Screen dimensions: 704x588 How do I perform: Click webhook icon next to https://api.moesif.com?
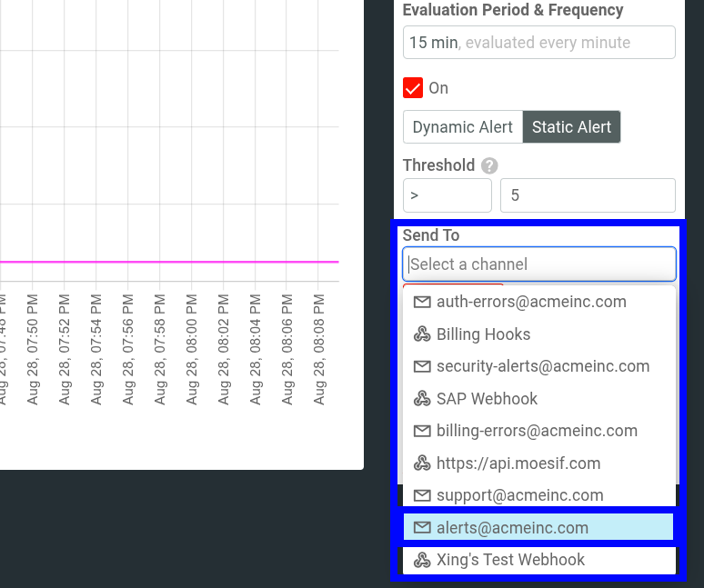tap(422, 463)
